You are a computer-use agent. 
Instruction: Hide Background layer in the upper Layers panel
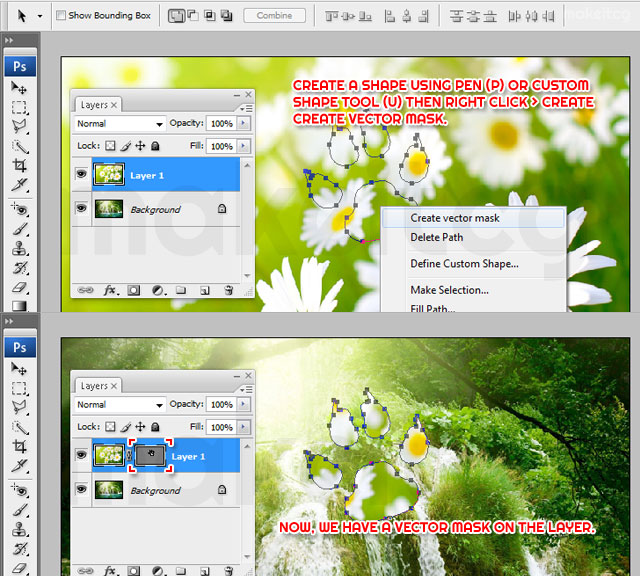click(x=82, y=209)
